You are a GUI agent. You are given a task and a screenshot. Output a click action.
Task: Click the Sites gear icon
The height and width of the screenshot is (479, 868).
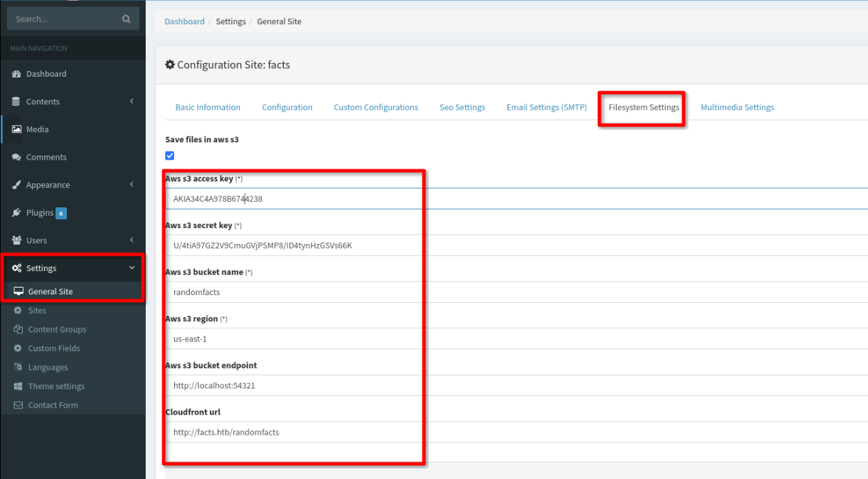coord(19,310)
